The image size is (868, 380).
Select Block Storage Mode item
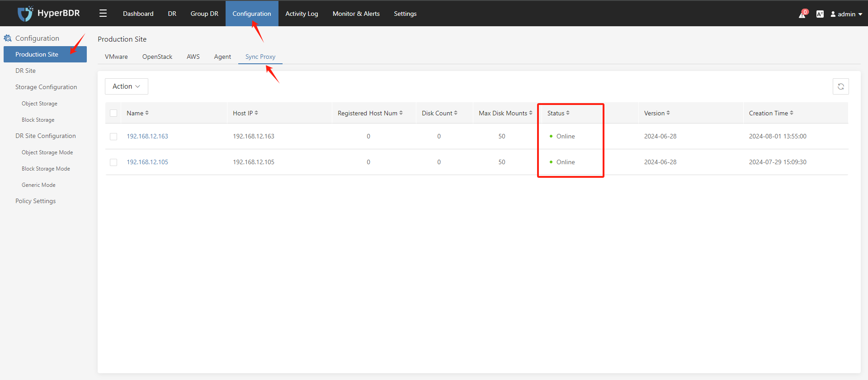(45, 169)
